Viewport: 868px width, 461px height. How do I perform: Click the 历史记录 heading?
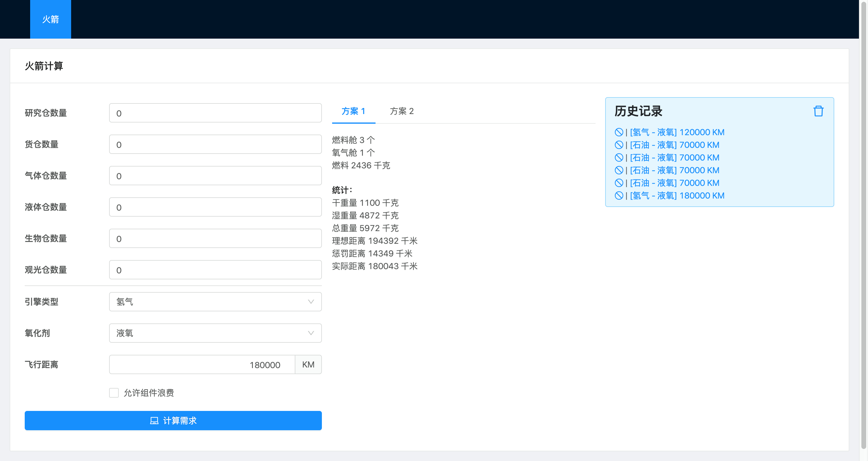(x=638, y=111)
